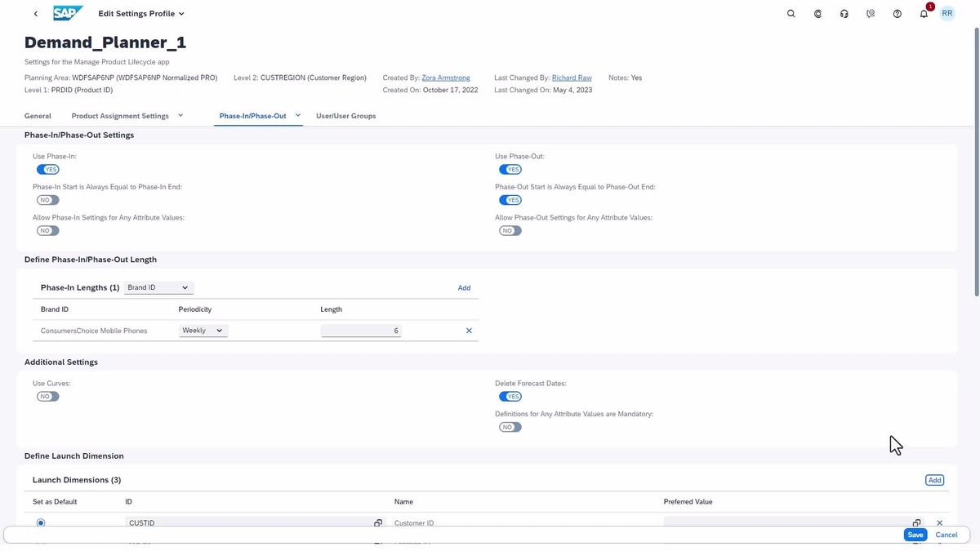Click the CUSTID ID input field
This screenshot has height=551, width=980.
[x=255, y=523]
